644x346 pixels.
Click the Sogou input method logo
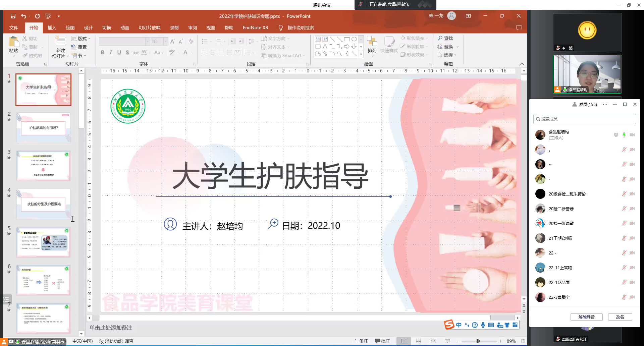pos(449,325)
